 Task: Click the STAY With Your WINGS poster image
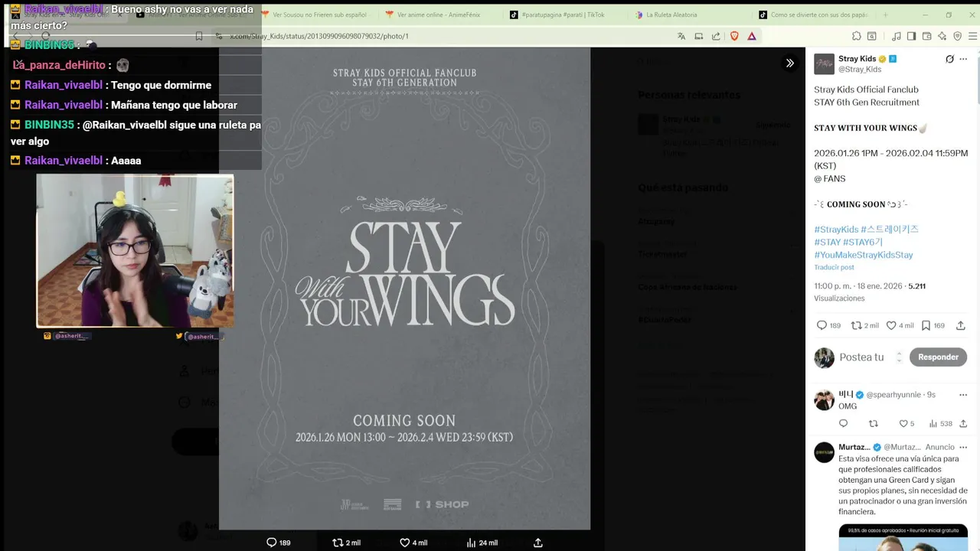tap(404, 289)
